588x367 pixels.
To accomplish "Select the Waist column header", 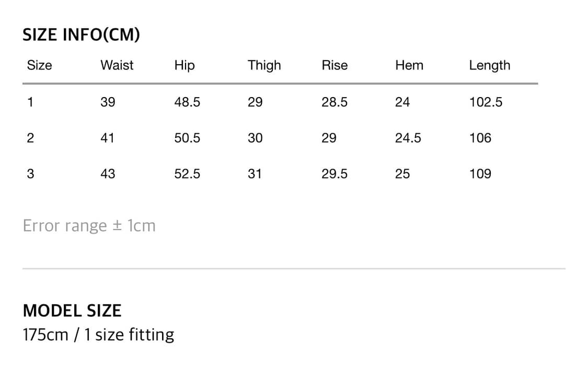I will click(117, 65).
